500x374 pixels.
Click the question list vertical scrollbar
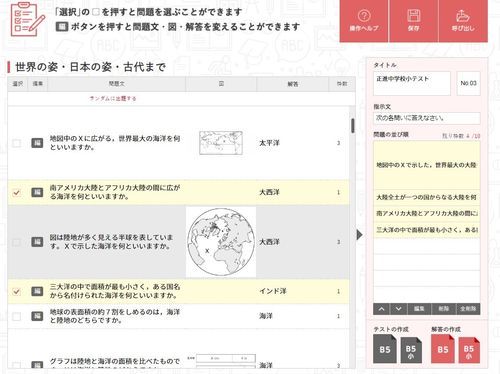point(353,126)
